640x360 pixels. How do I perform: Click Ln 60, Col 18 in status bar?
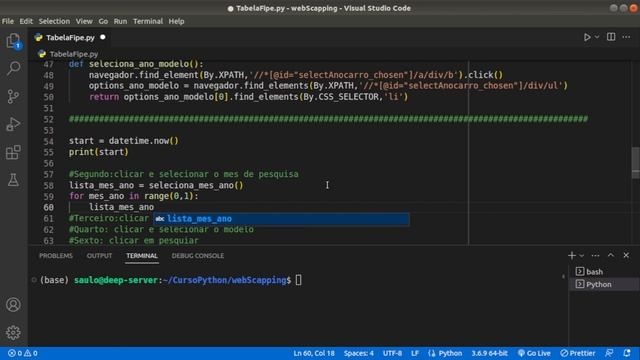(314, 353)
